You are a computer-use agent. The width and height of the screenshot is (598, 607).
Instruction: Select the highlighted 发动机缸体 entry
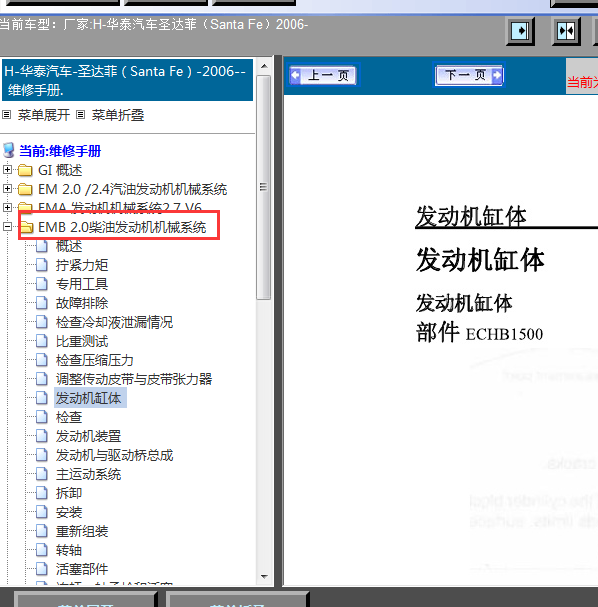(x=90, y=398)
